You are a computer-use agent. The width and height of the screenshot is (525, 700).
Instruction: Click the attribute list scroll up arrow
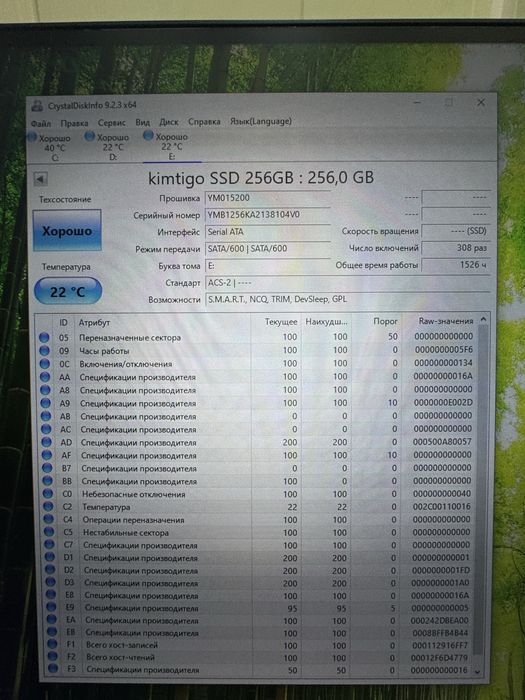coord(483,320)
